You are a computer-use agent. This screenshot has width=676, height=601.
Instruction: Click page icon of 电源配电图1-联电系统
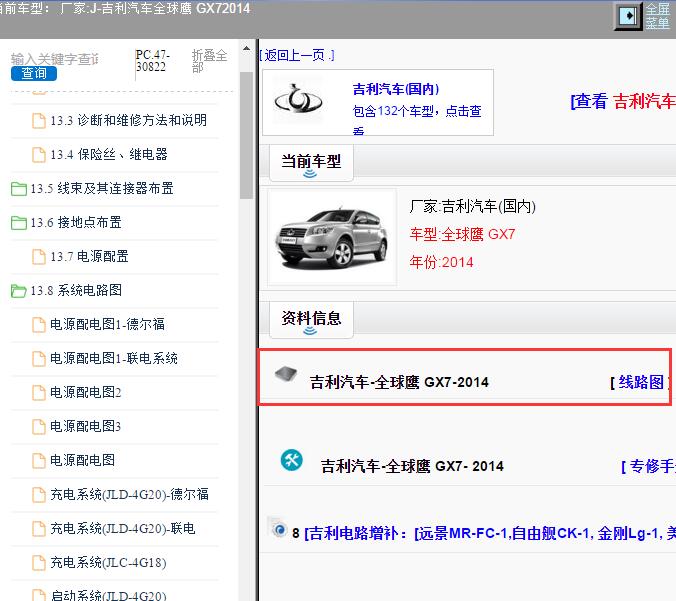point(39,358)
